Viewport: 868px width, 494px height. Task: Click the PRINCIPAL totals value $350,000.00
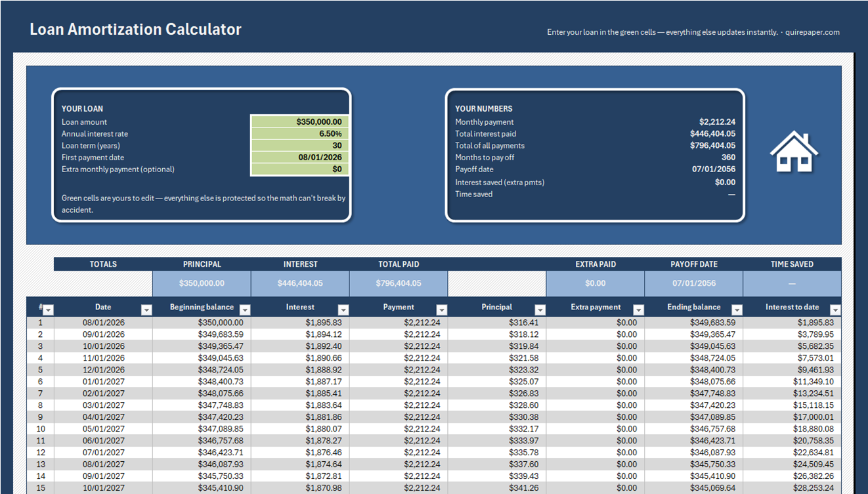pos(202,283)
